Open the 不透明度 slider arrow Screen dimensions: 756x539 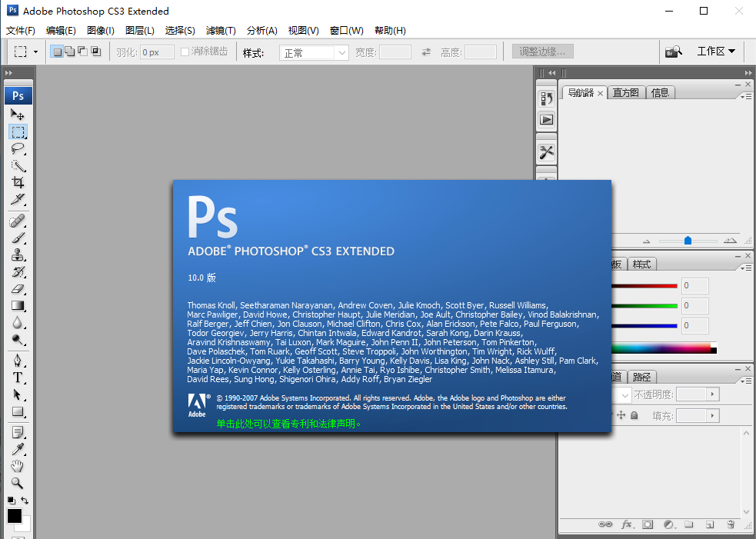pyautogui.click(x=713, y=394)
